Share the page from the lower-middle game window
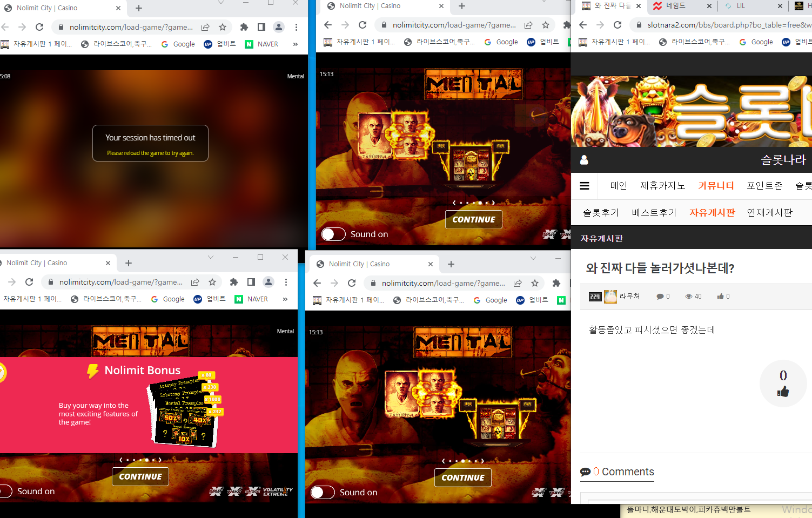The height and width of the screenshot is (518, 812). (518, 283)
